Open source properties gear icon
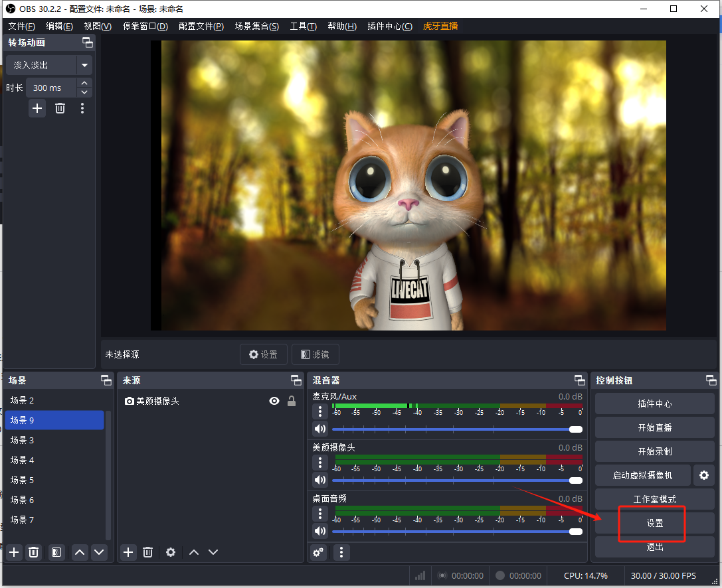Image resolution: width=722 pixels, height=588 pixels. [x=170, y=552]
